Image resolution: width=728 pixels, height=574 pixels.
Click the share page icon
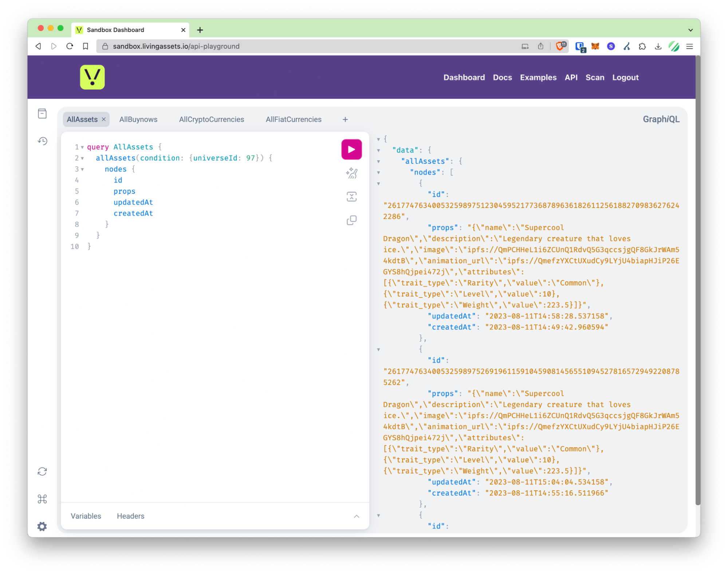[x=540, y=46]
